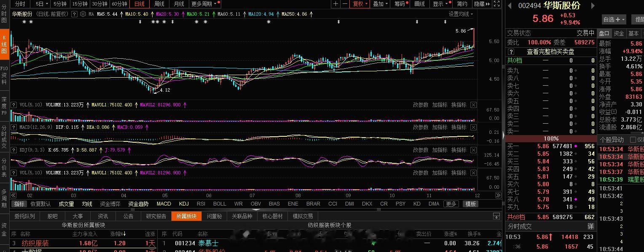Image resolution: width=644 pixels, height=252 pixels.
Task: Expand 更多周期 dropdown
Action: [204, 4]
